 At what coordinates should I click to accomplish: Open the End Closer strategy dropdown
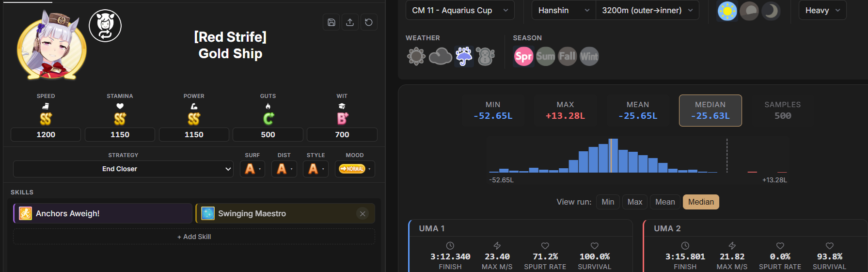tap(123, 169)
